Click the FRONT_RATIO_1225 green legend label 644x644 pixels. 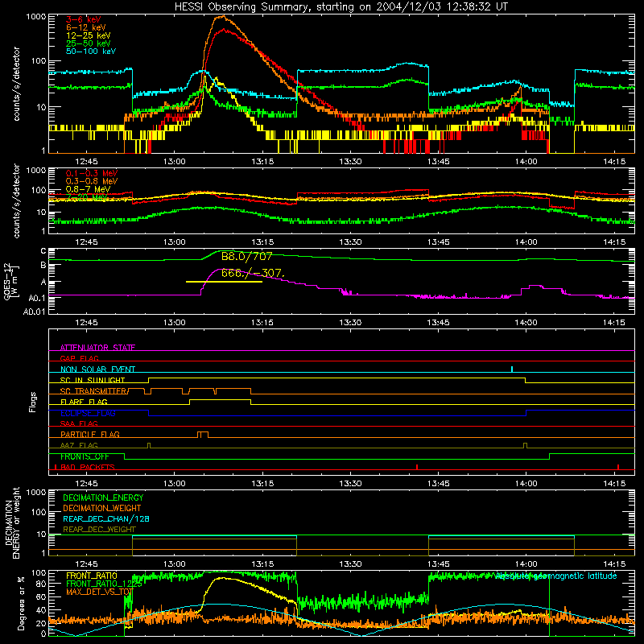click(104, 584)
